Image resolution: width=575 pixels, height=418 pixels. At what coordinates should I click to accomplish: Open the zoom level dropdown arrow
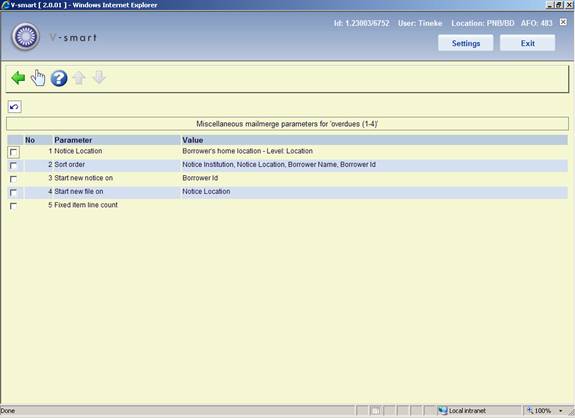(561, 411)
